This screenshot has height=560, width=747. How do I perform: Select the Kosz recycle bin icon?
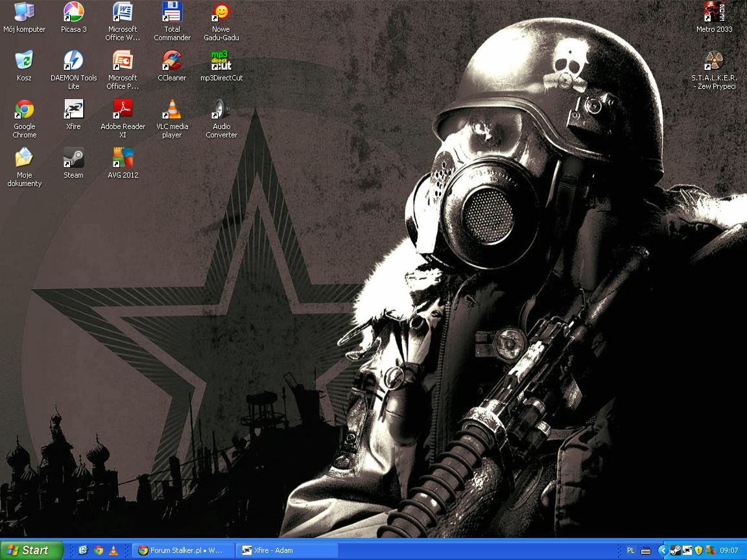tap(24, 65)
